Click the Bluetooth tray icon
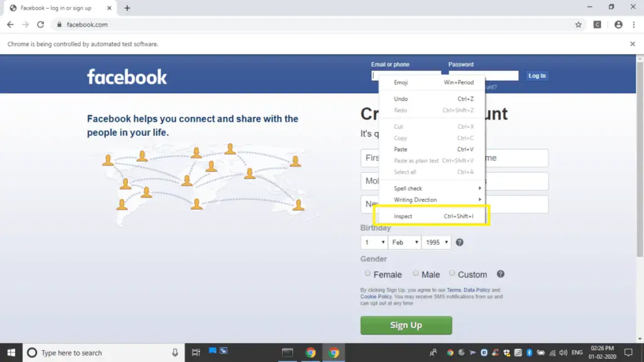The height and width of the screenshot is (362, 644). [x=530, y=353]
